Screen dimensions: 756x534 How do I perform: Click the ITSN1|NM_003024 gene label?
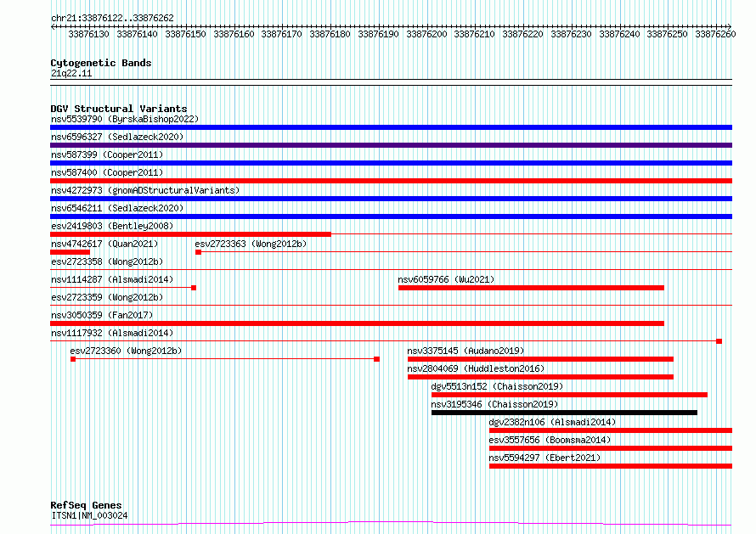tap(89, 515)
